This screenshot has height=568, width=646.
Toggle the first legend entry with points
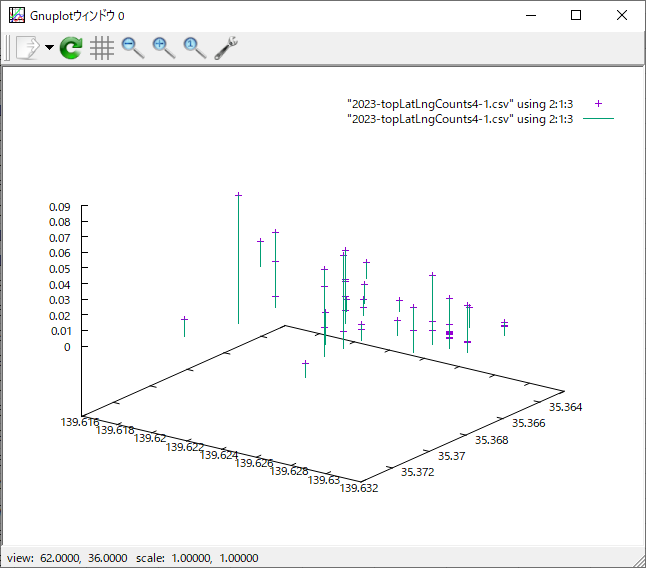click(x=459, y=103)
